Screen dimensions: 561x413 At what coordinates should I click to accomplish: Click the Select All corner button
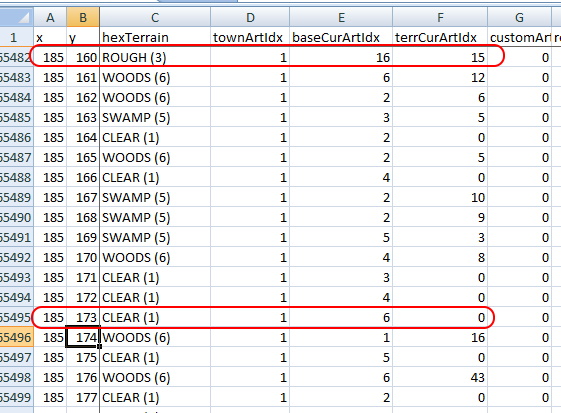coord(16,17)
